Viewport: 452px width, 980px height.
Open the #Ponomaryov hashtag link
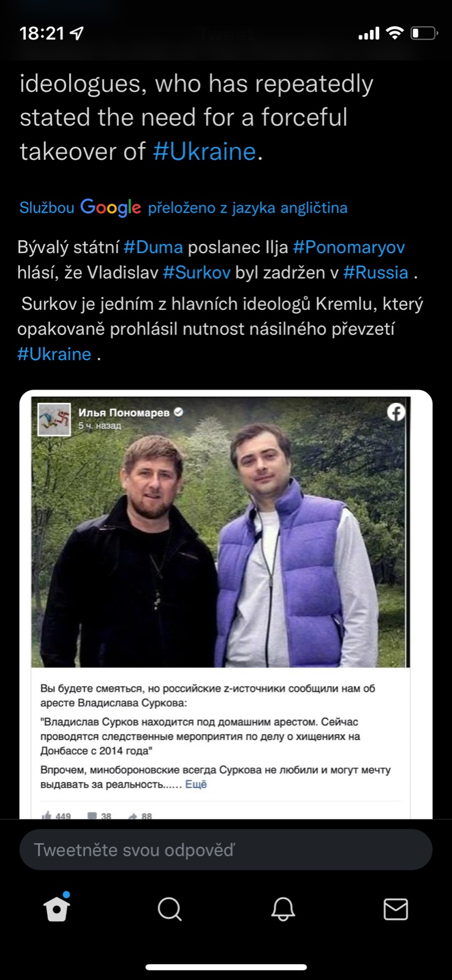pos(348,247)
